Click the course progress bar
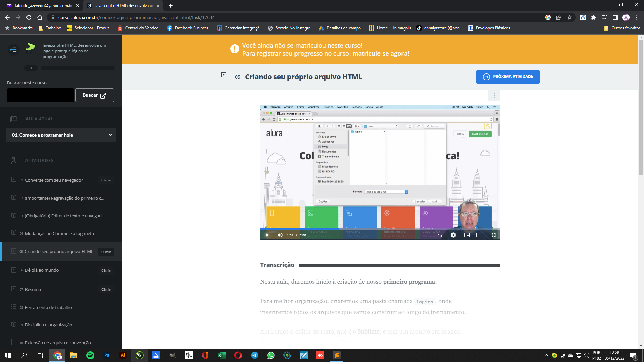Screen dimensions: 644x362 click(78, 68)
